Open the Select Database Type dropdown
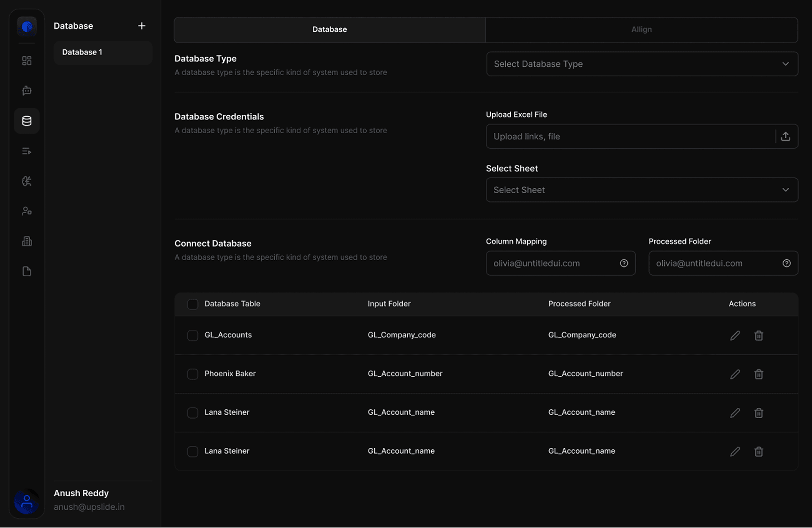 (642, 64)
